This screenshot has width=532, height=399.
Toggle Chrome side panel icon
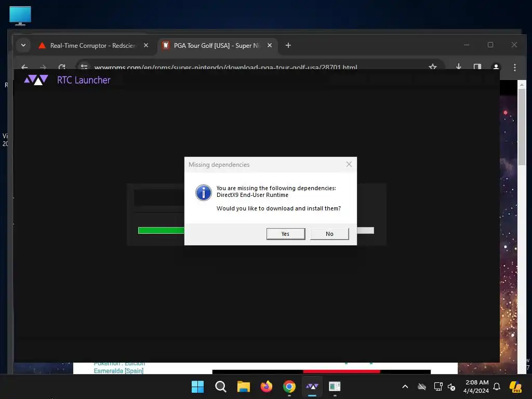coord(477,66)
